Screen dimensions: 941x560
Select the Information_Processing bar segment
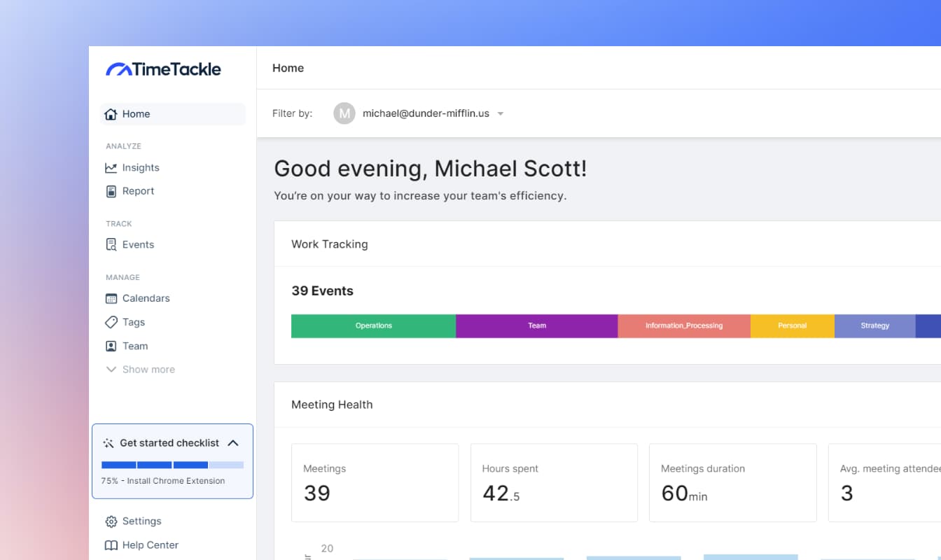pos(684,326)
